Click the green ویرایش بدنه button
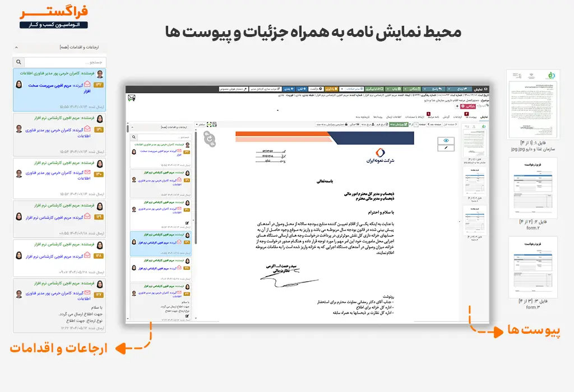574x392 pixels. [x=399, y=124]
